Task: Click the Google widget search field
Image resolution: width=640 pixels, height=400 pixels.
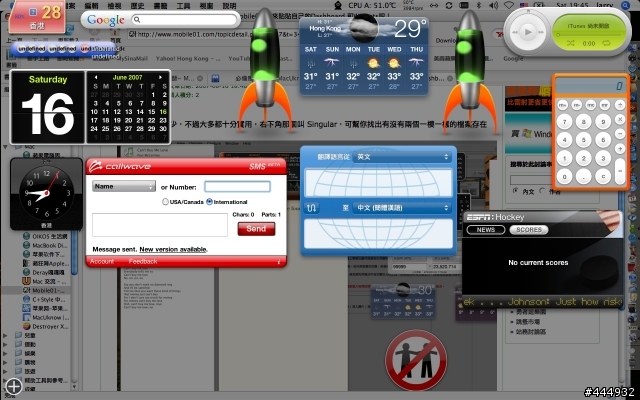Action: point(185,19)
